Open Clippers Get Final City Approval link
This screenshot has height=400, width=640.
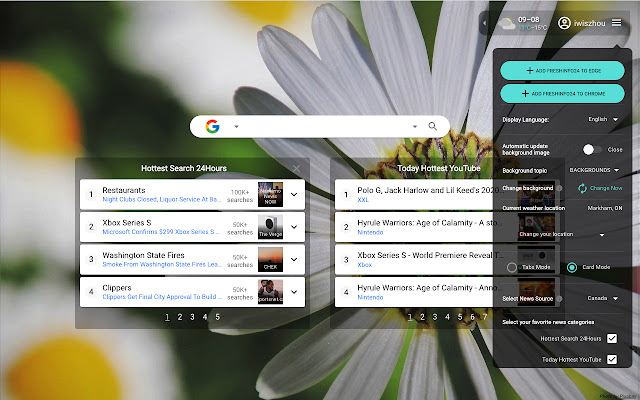pyautogui.click(x=162, y=297)
